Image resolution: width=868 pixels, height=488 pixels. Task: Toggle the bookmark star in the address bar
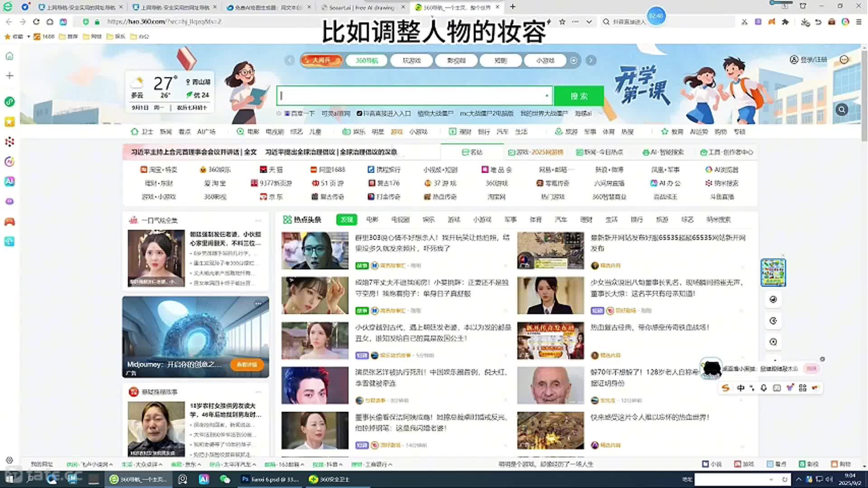click(562, 21)
